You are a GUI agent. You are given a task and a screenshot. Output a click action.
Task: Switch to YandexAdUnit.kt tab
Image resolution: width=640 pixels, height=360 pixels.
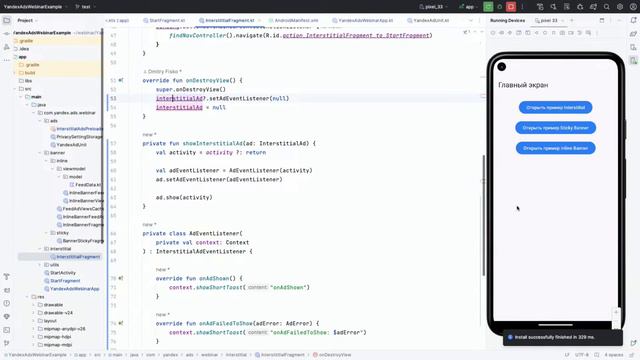(428, 20)
